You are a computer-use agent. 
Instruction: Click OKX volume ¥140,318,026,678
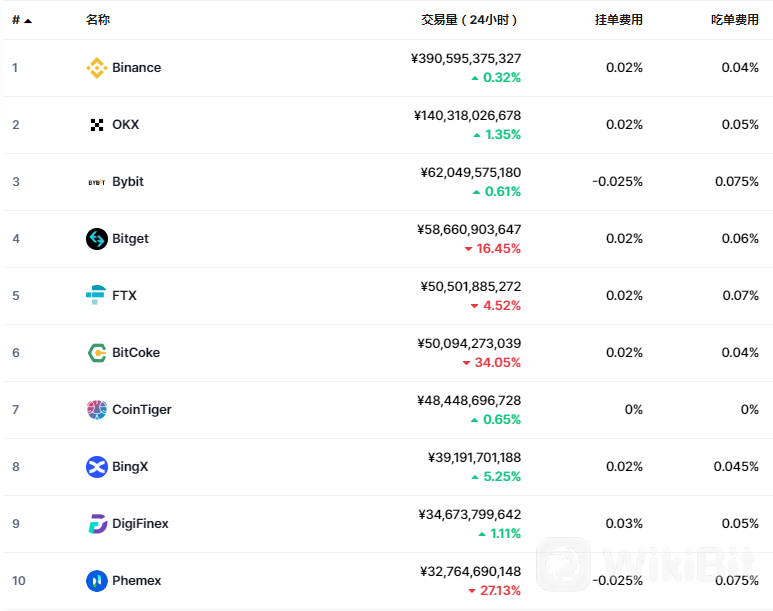[467, 115]
